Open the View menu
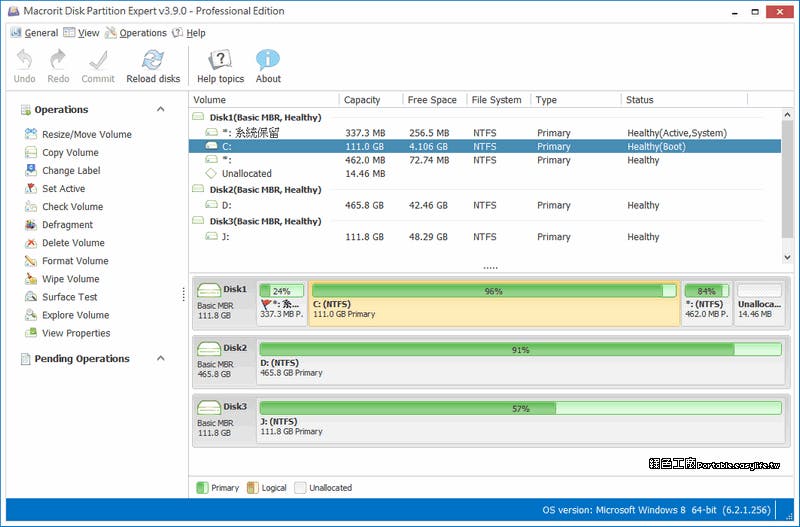The width and height of the screenshot is (800, 527). click(88, 33)
